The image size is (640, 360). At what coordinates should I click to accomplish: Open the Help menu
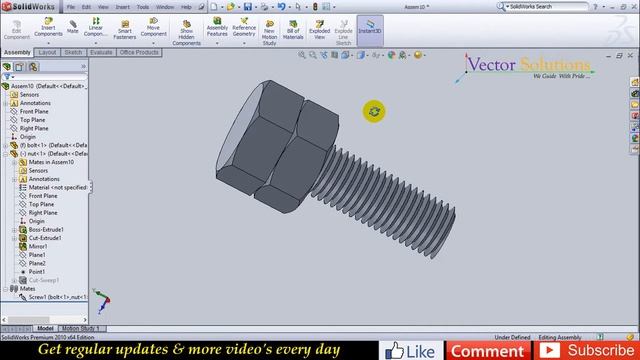point(186,7)
